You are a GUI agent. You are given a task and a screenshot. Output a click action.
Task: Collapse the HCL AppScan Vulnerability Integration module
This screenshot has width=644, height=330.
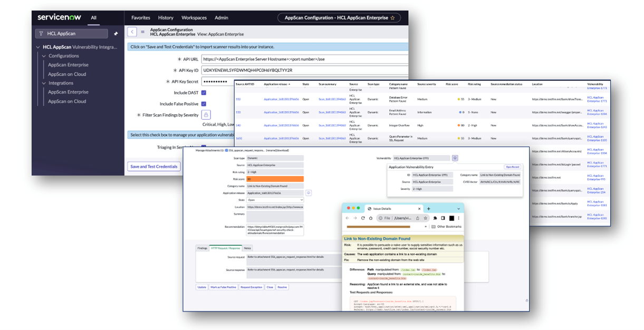coord(38,47)
